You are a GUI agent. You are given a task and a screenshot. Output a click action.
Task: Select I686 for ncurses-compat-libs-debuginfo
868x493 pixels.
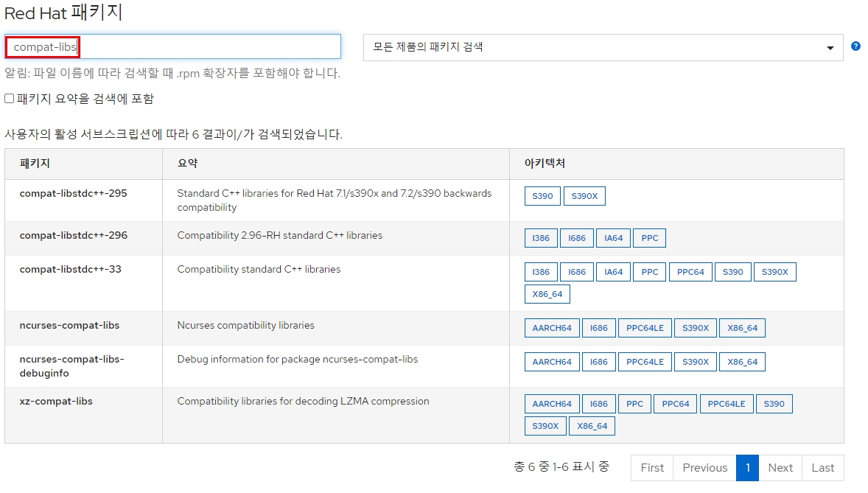[x=599, y=362]
